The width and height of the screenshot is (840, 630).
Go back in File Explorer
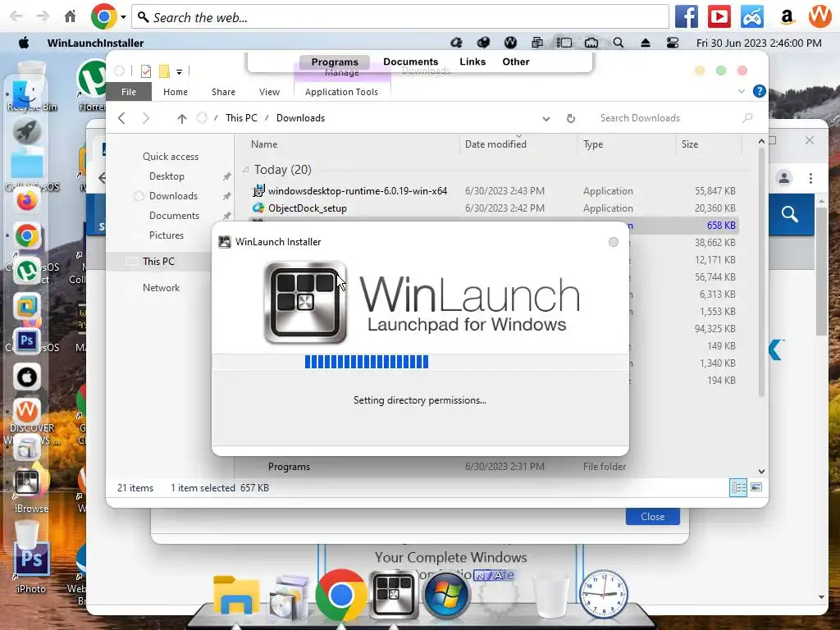pos(122,118)
